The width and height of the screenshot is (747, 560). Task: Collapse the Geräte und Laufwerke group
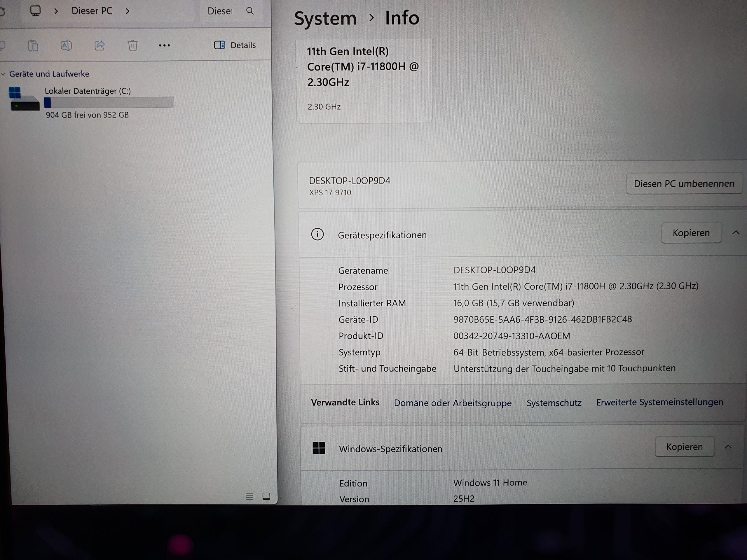coord(4,74)
